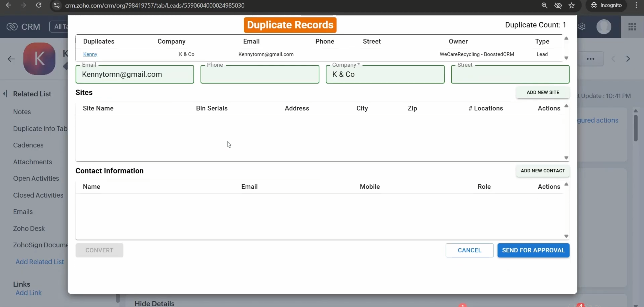Click the Lead type cell
Screen dimensions: 644x307
pyautogui.click(x=542, y=54)
